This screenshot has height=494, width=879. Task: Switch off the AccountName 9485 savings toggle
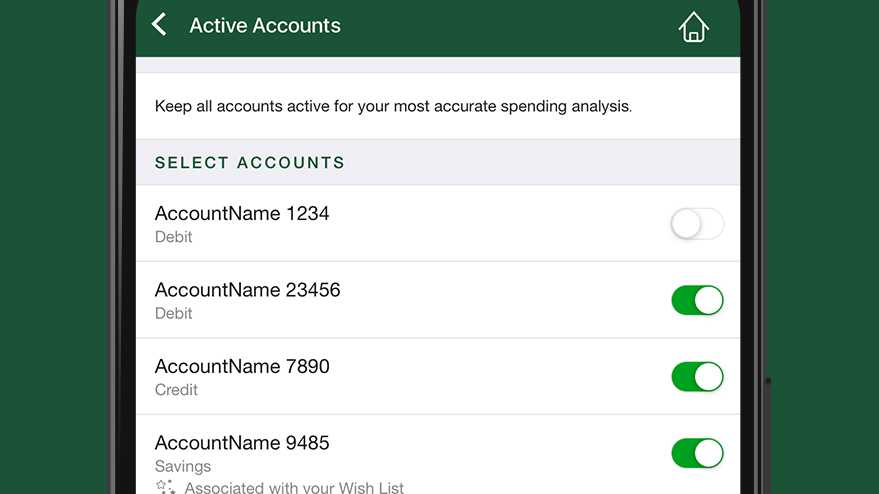click(x=697, y=453)
